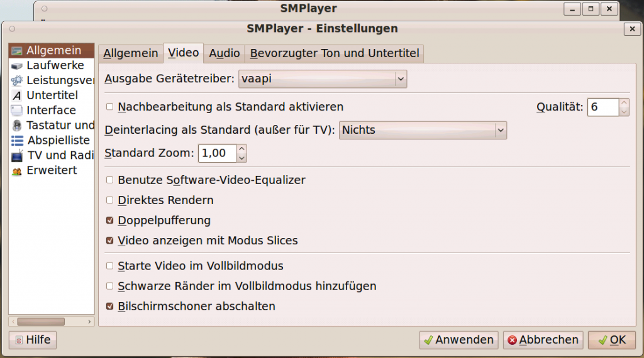Open the Deinterlacing als Standard dropdown
644x358 pixels.
click(423, 130)
